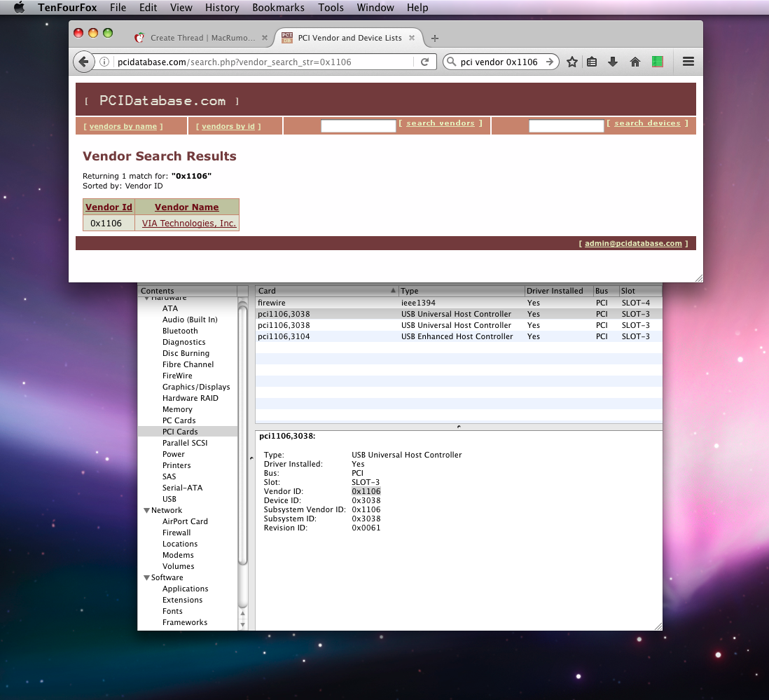769x700 pixels.
Task: Bookmark this page with the star
Action: (x=571, y=62)
